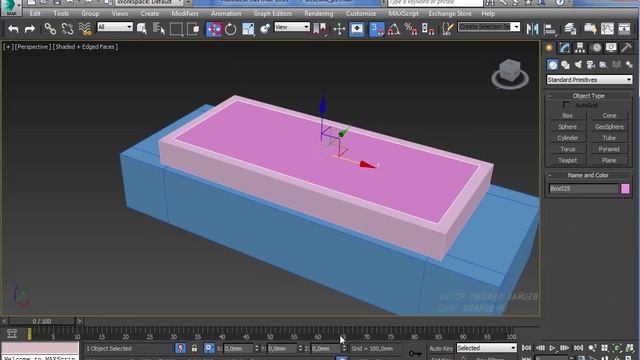Open the Perspective viewport label menu
Image resolution: width=640 pixels, height=360 pixels.
[x=33, y=47]
